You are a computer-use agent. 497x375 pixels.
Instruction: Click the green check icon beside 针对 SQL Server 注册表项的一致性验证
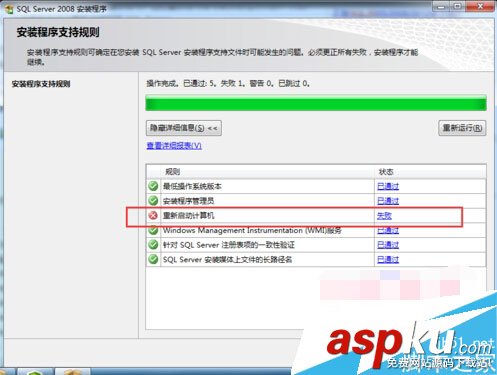(x=153, y=245)
